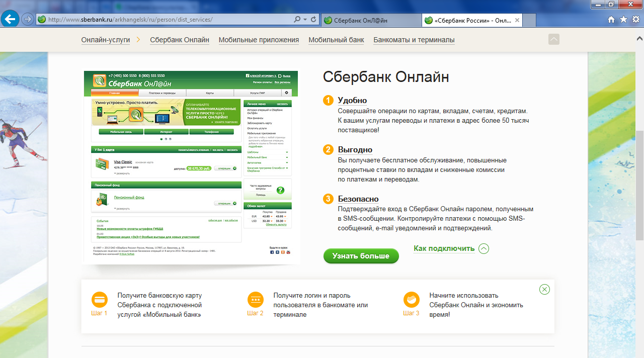Refresh the page with the reload icon
The image size is (644, 358).
click(x=313, y=20)
